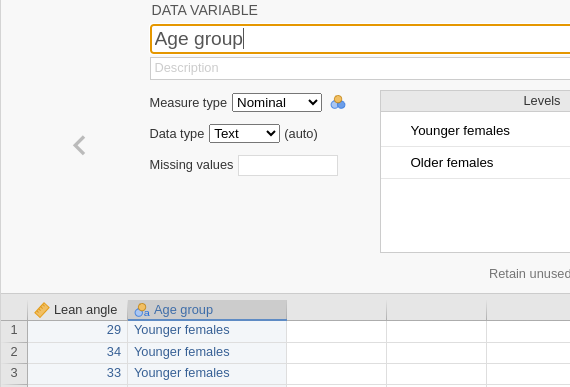Select row 3 header
Screen dimensions: 570x387
[14, 373]
